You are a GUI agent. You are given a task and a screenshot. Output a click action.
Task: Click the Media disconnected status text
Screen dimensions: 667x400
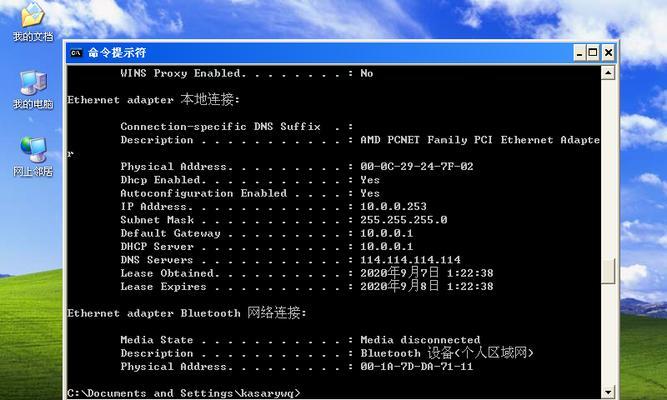(420, 340)
